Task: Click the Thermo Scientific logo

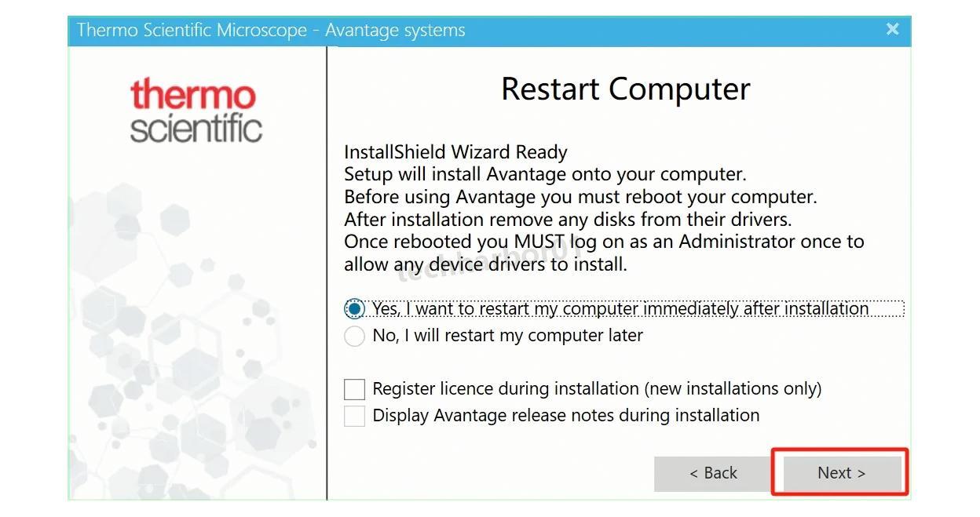Action: click(x=196, y=111)
